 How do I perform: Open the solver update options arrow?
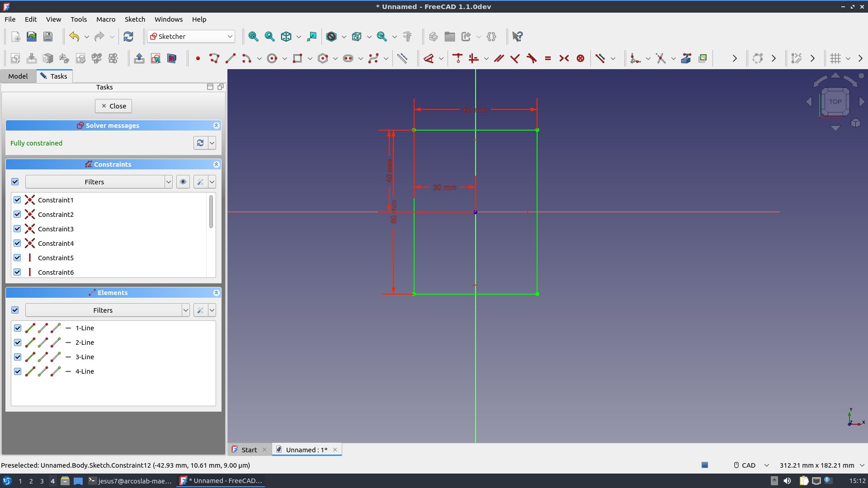(x=212, y=143)
